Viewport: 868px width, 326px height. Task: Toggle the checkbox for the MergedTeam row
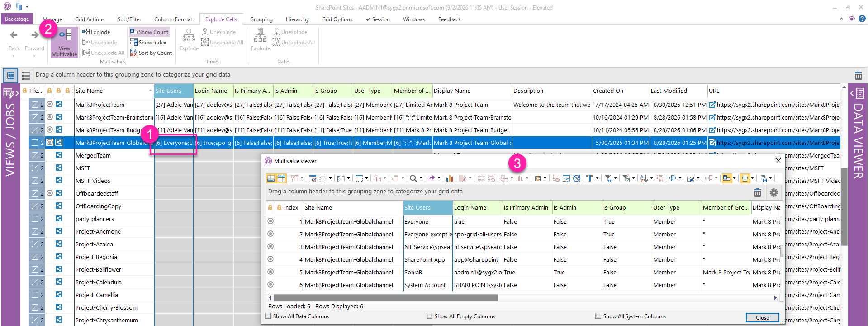34,155
